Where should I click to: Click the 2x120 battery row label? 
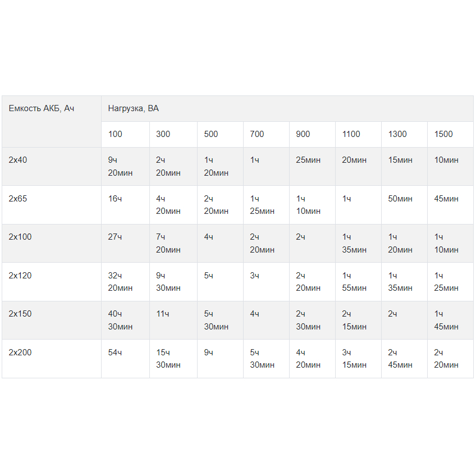point(52,282)
